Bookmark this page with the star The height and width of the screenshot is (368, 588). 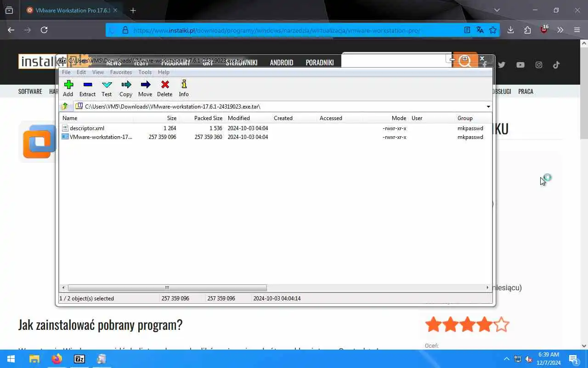[x=493, y=30]
